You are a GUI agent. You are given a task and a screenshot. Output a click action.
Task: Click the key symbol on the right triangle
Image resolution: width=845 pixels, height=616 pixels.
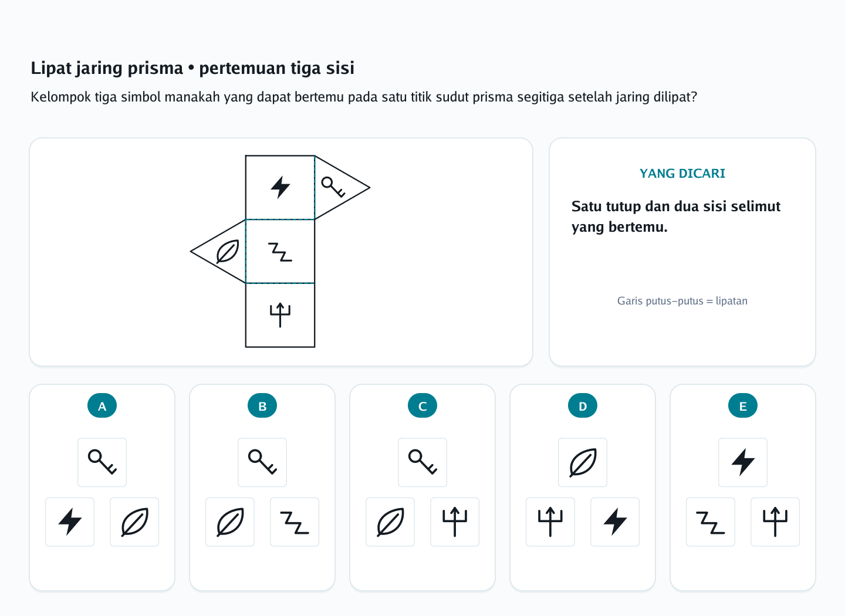click(333, 187)
